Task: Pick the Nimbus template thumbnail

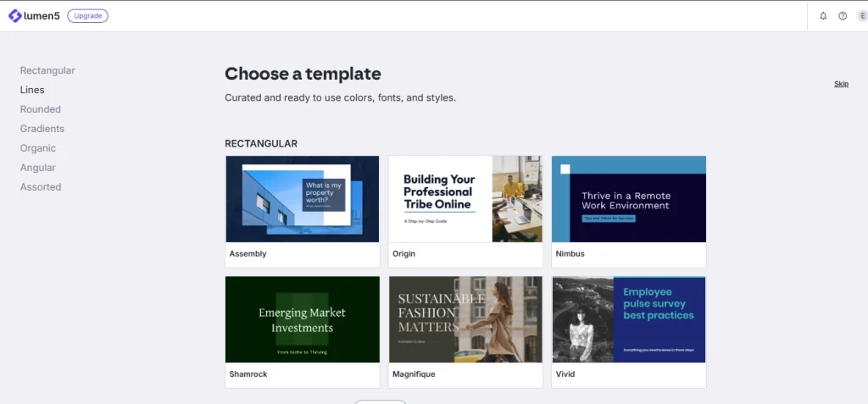Action: [628, 199]
